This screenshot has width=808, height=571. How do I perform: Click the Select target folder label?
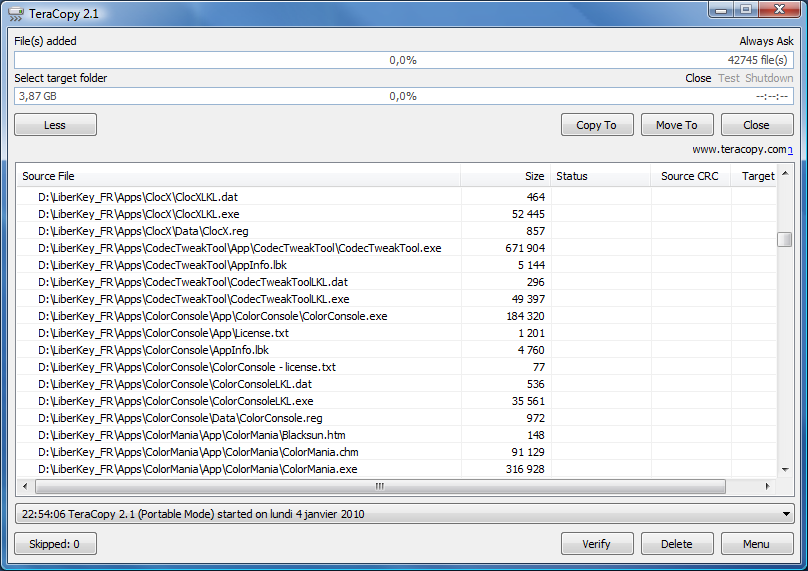(x=61, y=78)
